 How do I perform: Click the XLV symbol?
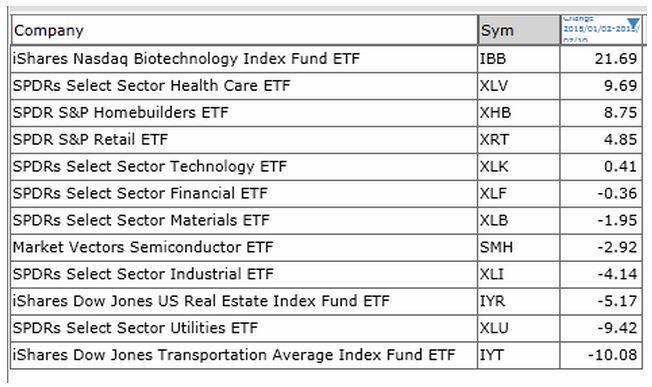pyautogui.click(x=494, y=86)
